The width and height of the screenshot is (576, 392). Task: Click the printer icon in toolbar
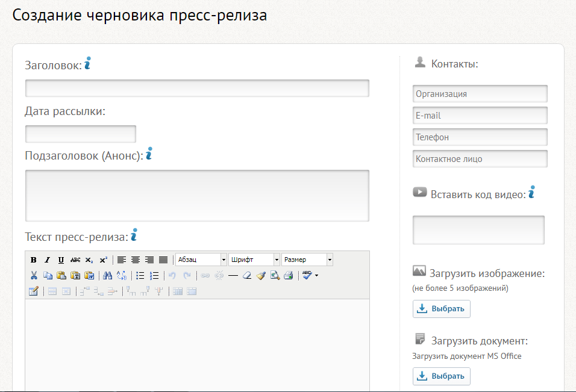[288, 276]
